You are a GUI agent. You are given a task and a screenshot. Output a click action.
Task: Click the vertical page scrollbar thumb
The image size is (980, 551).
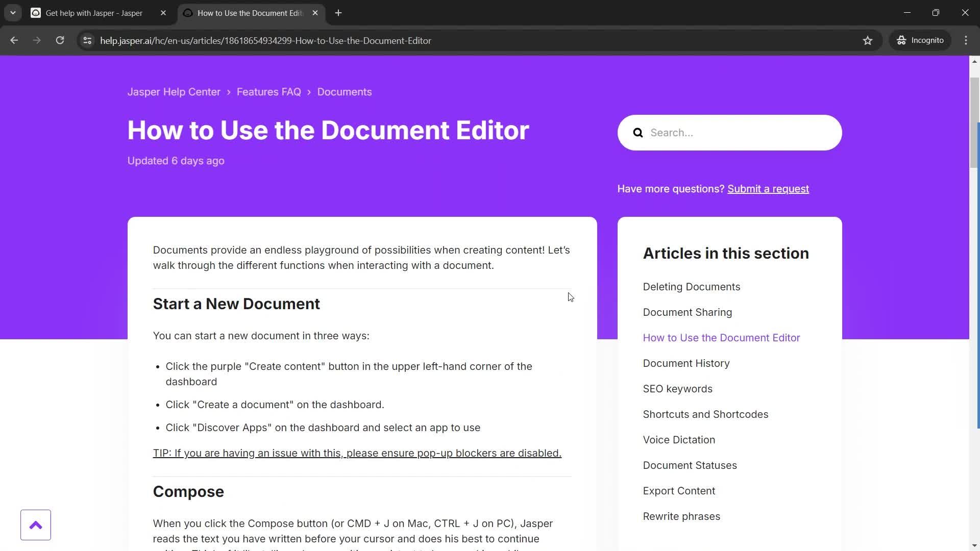point(974,122)
